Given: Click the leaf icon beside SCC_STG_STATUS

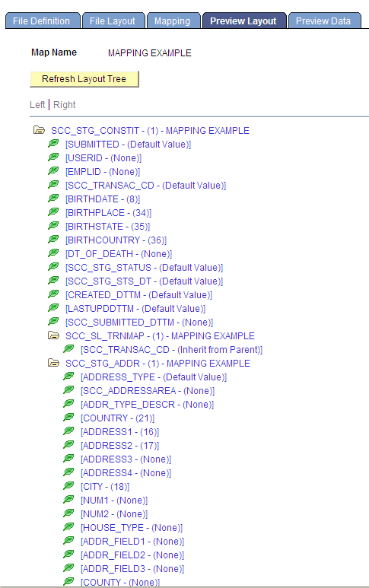Looking at the screenshot, I should (x=53, y=267).
